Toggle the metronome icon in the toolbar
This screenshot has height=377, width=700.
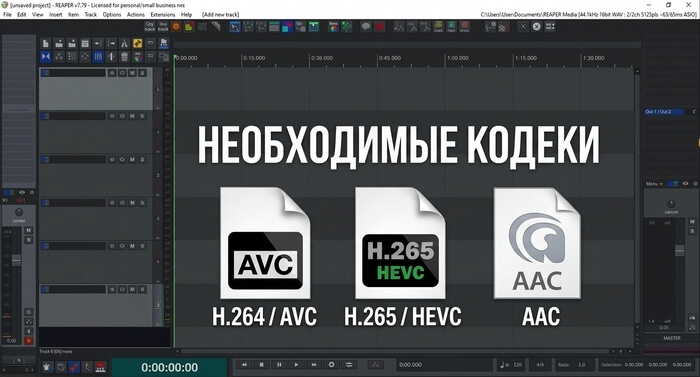(x=125, y=43)
